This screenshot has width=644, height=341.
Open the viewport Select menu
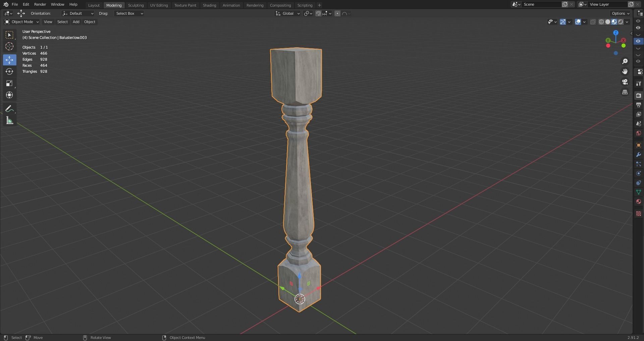(62, 22)
